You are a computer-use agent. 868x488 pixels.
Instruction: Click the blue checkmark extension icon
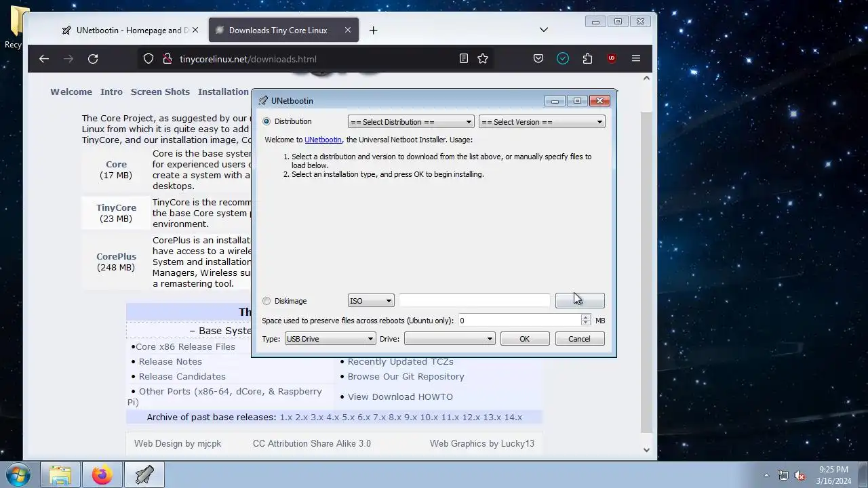pos(563,59)
